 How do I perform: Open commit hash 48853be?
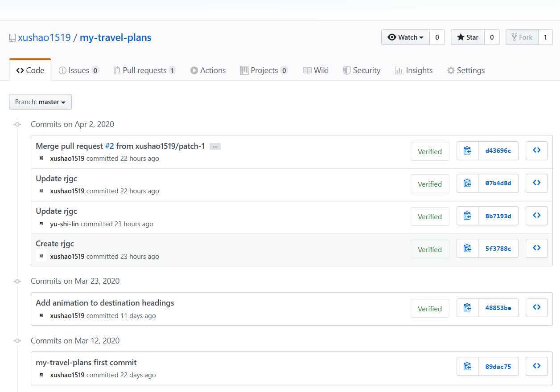[x=498, y=307]
